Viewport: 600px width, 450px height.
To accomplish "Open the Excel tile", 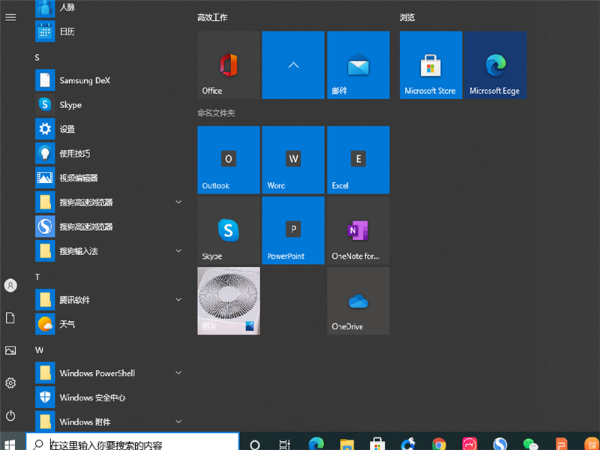I will coord(358,160).
